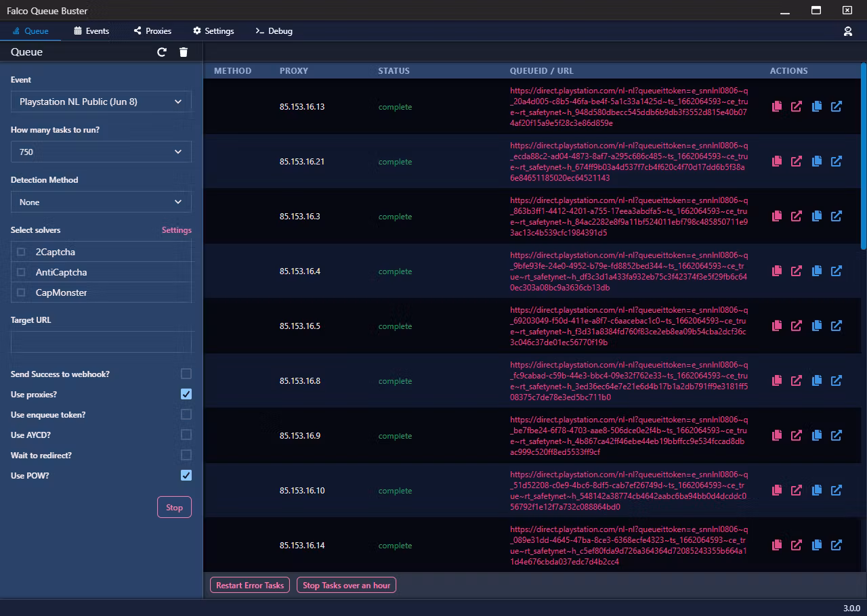Click blue copy icon for proxy 85.153.16.14

coord(817,546)
